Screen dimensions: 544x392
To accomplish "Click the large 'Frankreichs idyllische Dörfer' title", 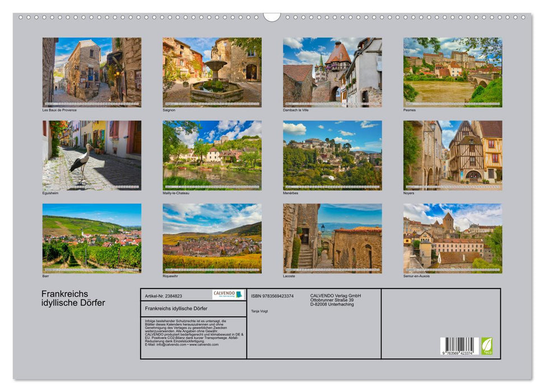I will 73,298.
